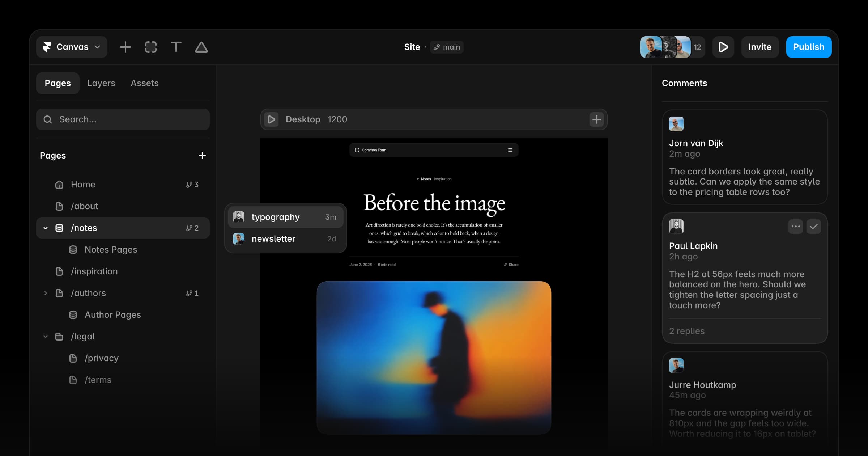Click Paul Lapkin's avatar
Image resolution: width=868 pixels, height=456 pixels.
[x=676, y=227]
